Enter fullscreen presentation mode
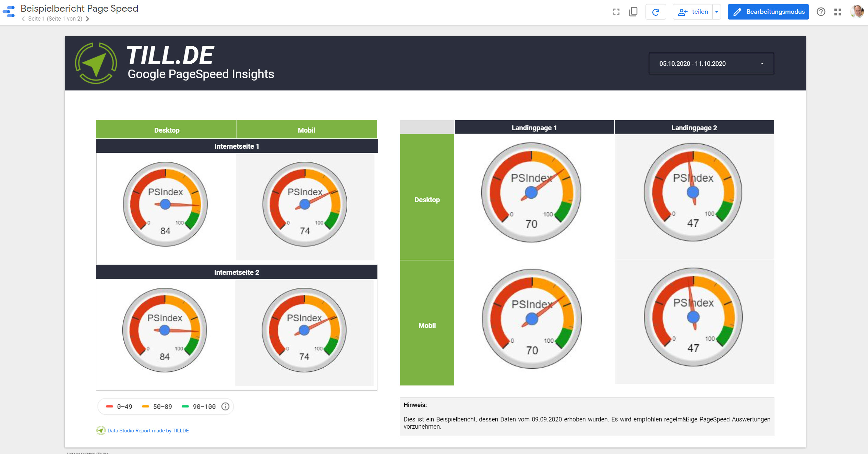Image resolution: width=868 pixels, height=454 pixels. [x=616, y=12]
